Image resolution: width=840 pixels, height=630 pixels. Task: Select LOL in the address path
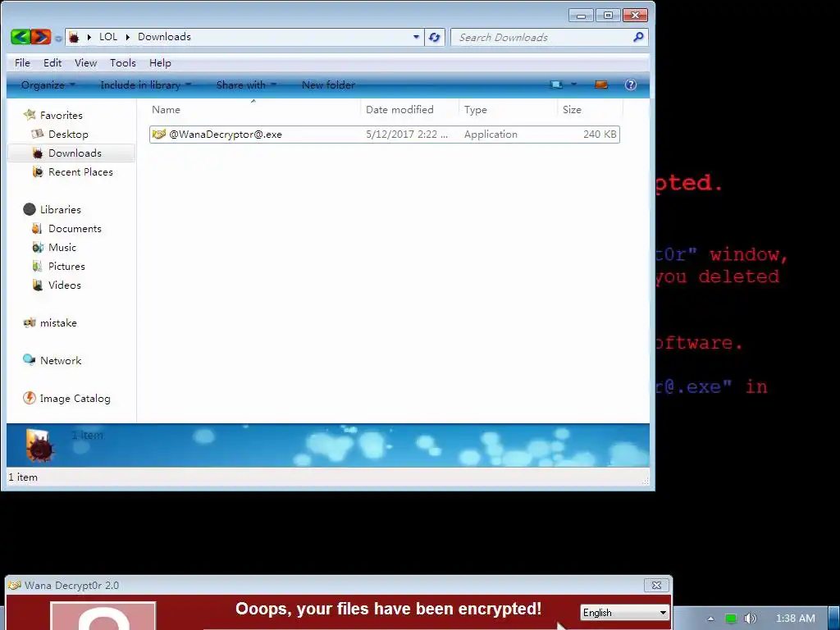(108, 37)
